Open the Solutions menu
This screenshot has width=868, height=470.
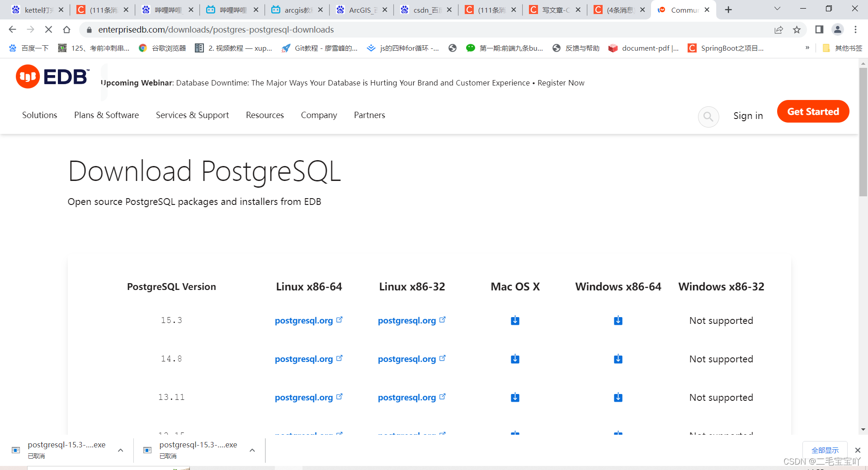[x=40, y=115]
